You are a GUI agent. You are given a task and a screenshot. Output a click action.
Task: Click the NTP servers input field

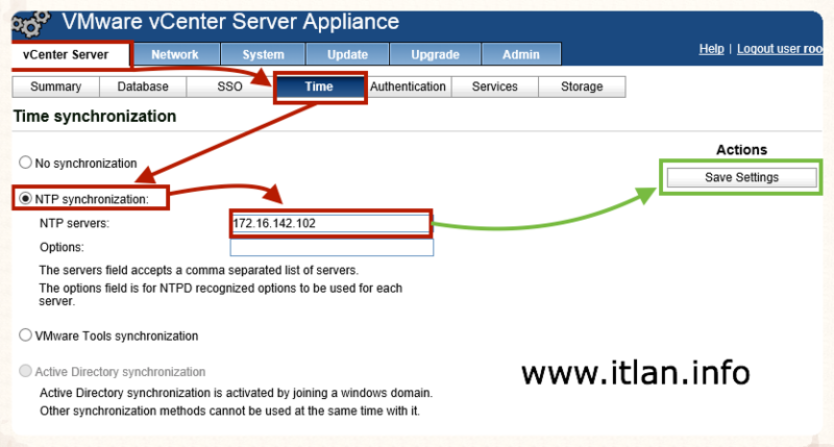[x=331, y=223]
